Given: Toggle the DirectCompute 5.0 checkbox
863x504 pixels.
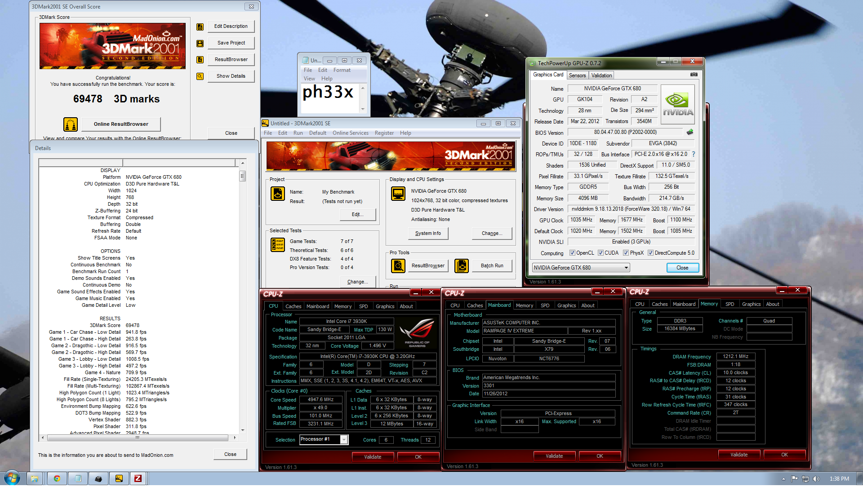Looking at the screenshot, I should 650,253.
